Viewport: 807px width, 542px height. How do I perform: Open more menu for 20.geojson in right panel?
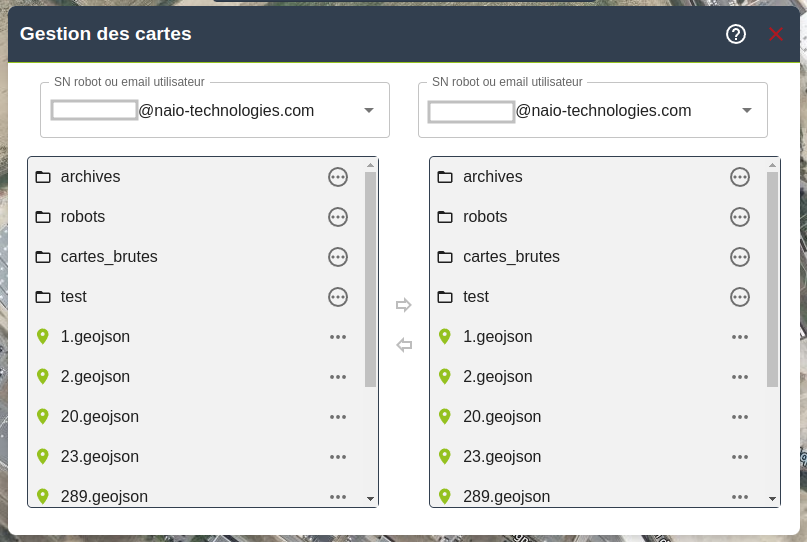point(740,417)
